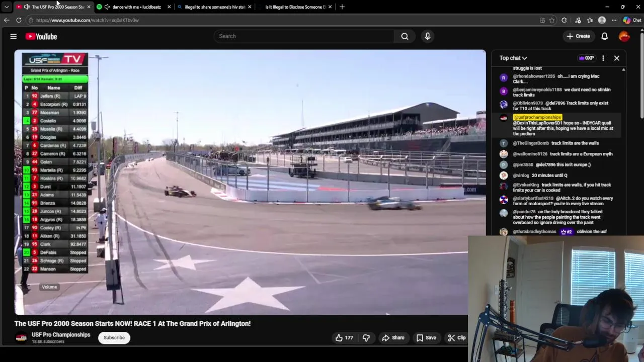The height and width of the screenshot is (362, 644).
Task: Unmute the lucidbeatz tab speaker icon
Action: pos(107,7)
